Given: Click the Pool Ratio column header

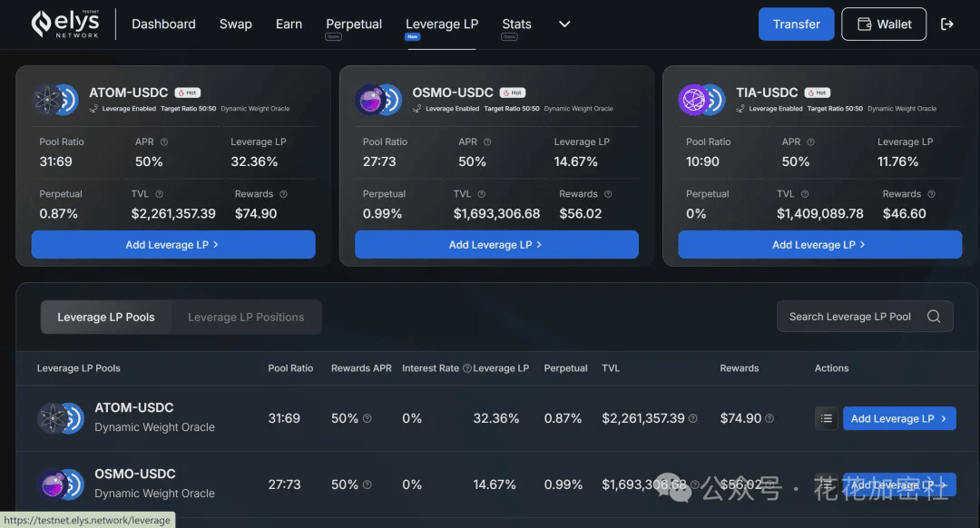Looking at the screenshot, I should 290,368.
